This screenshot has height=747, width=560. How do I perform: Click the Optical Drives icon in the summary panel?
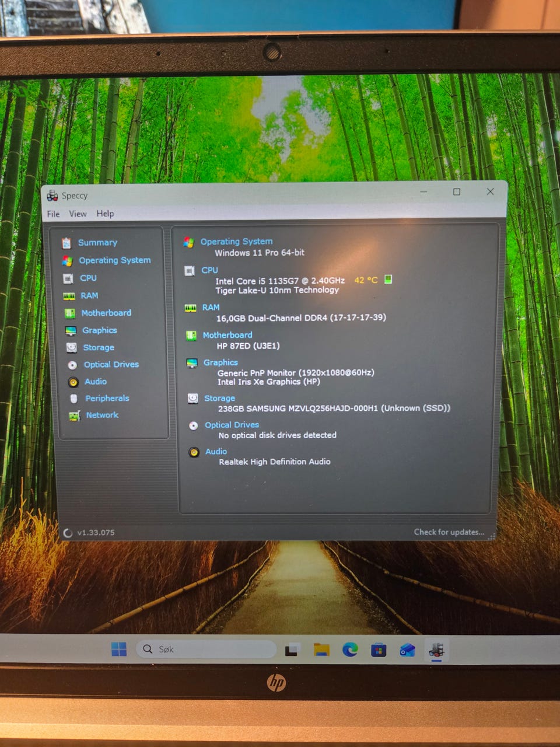193,425
